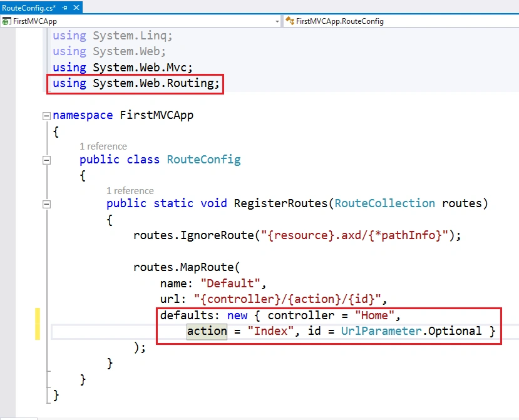The image size is (519, 420).
Task: Collapse the RegisterRoutes method block
Action: coord(46,204)
